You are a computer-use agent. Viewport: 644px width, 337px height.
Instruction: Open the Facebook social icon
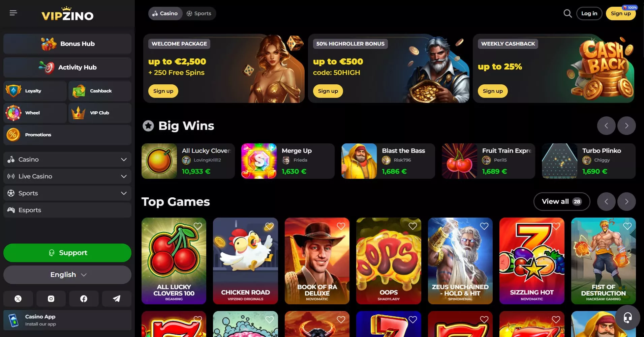coord(84,299)
